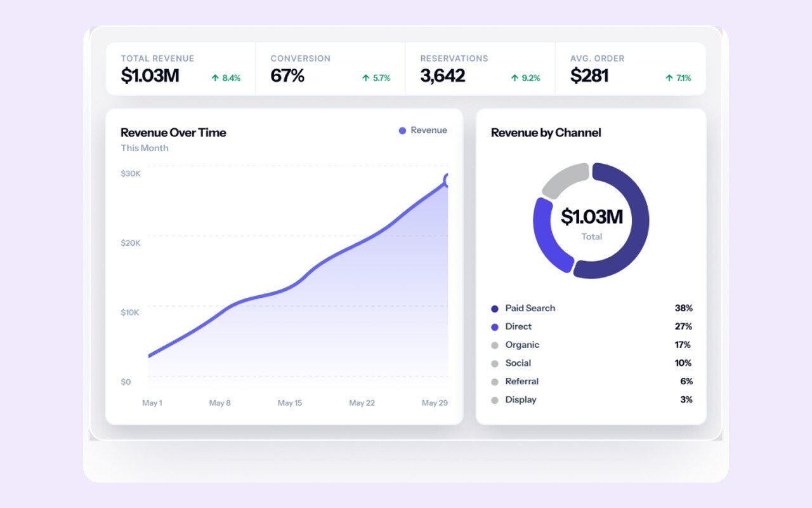Image resolution: width=812 pixels, height=508 pixels.
Task: Click the Reservations up-arrow trend icon
Action: click(515, 78)
